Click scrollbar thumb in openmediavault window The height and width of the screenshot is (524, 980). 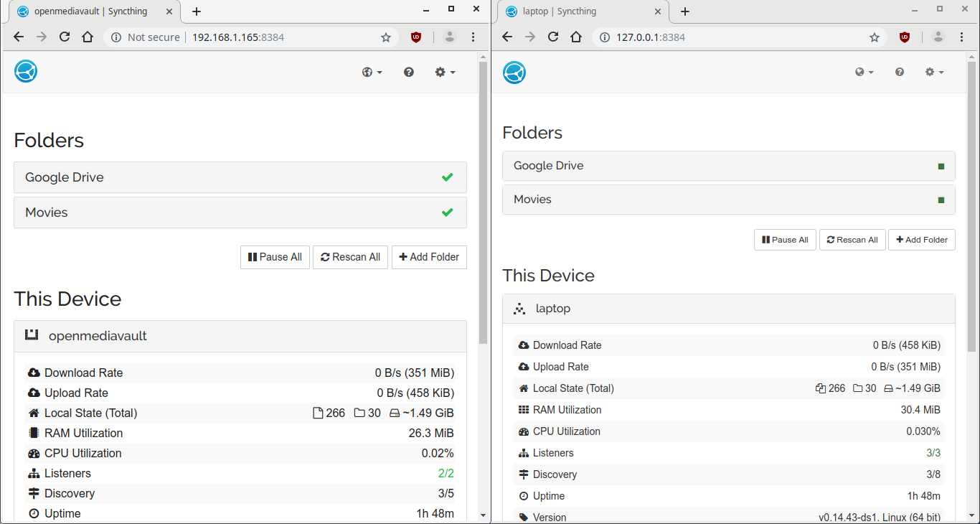pos(483,202)
